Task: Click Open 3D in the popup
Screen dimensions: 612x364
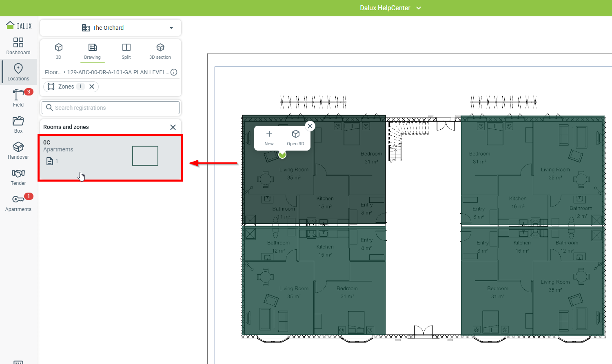Action: tap(295, 138)
